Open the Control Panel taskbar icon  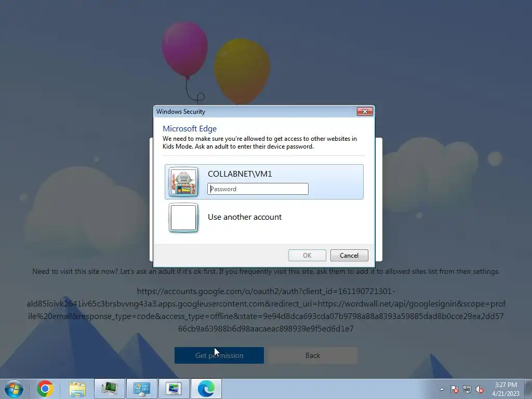141,389
